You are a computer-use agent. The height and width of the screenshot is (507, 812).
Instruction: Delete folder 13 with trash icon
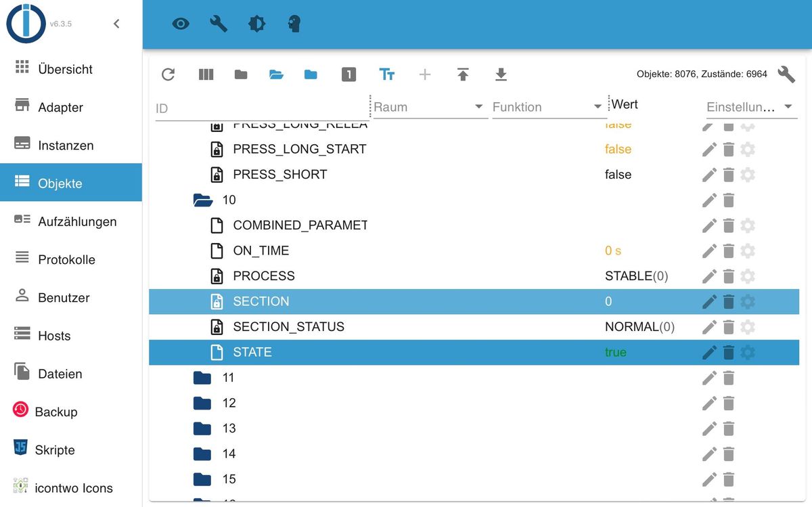pos(729,428)
